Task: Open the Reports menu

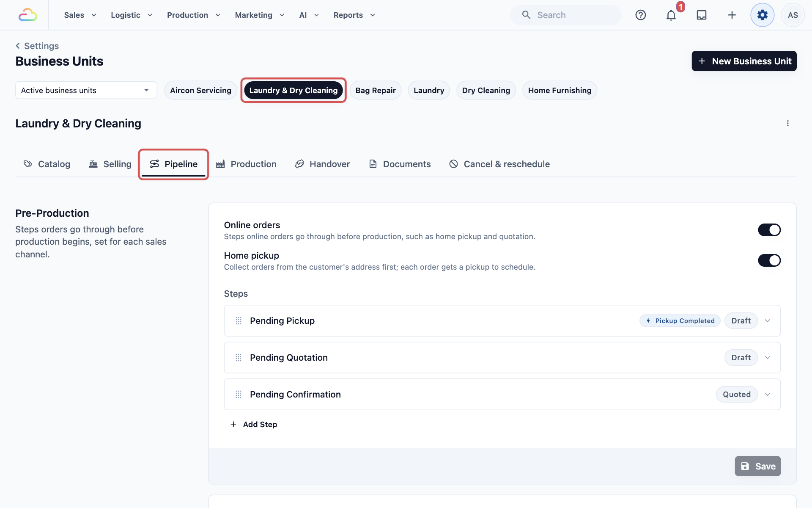Action: point(354,15)
